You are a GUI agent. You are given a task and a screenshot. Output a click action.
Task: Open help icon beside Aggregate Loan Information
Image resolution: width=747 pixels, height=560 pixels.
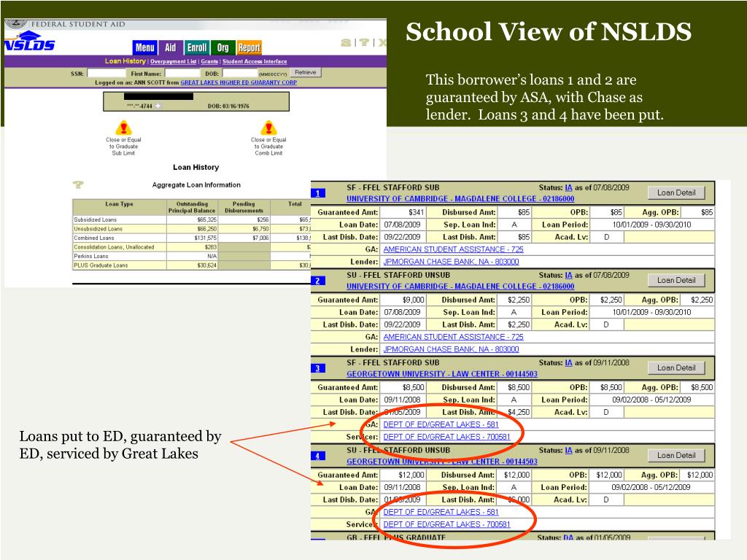pos(78,184)
